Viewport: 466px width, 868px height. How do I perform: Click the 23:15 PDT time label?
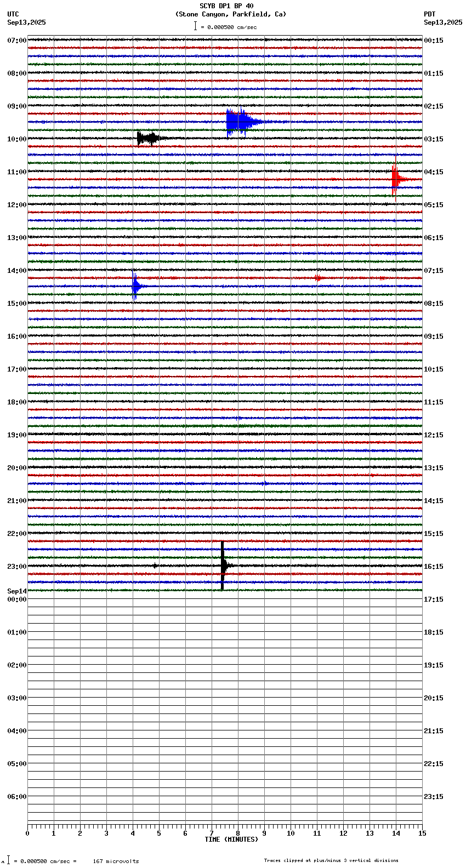click(x=434, y=796)
